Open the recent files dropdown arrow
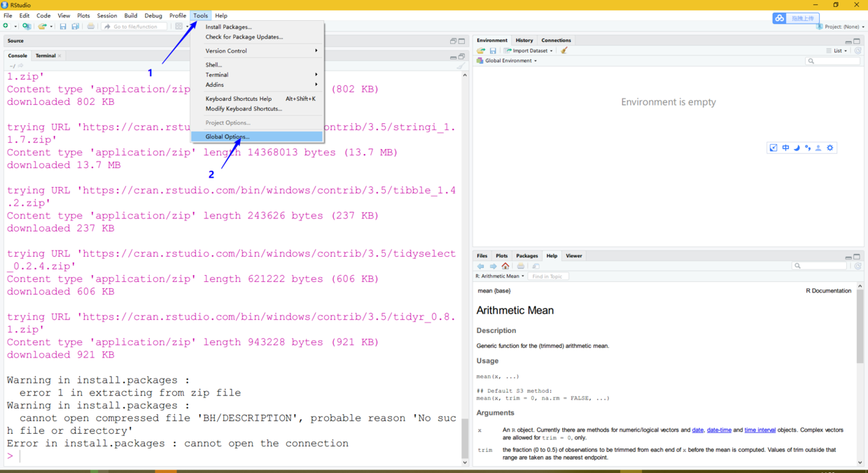This screenshot has width=868, height=473. (x=51, y=27)
